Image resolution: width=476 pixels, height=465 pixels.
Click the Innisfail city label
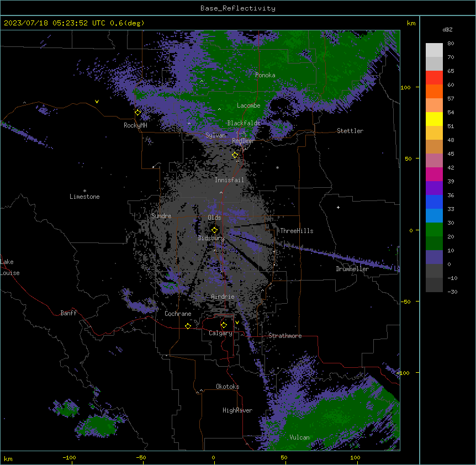point(229,180)
